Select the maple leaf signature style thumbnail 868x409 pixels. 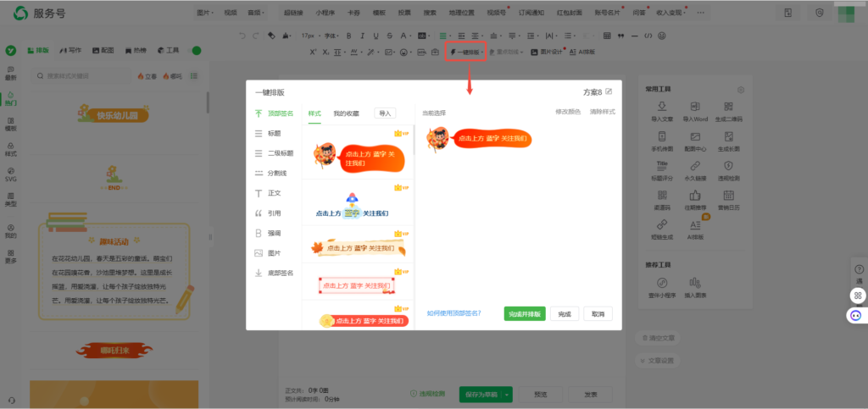pos(358,248)
